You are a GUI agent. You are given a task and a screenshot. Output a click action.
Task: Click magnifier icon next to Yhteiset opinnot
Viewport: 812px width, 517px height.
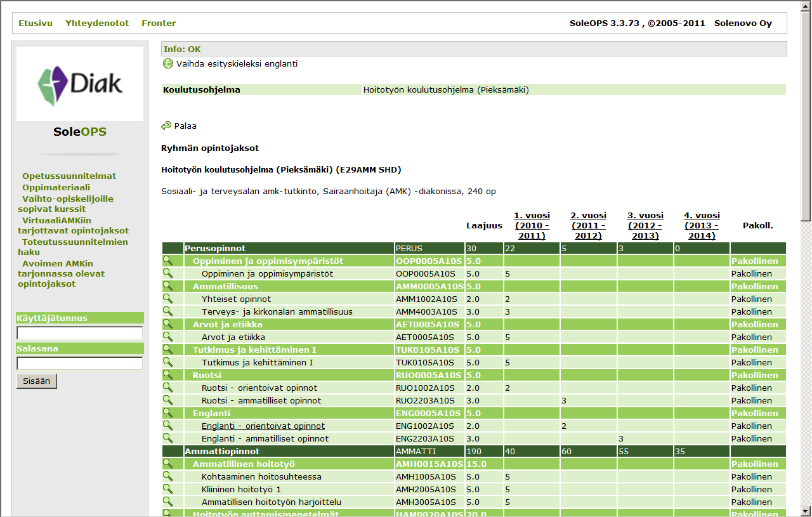[168, 299]
